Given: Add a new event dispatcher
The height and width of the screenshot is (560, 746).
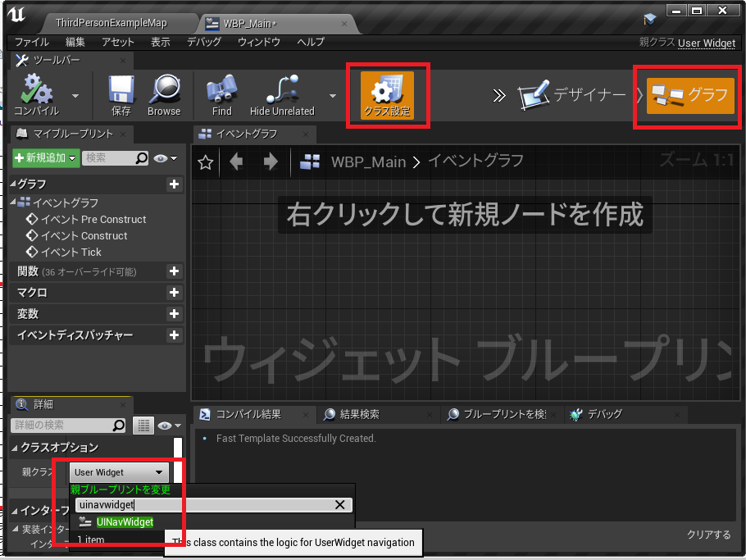Looking at the screenshot, I should pyautogui.click(x=174, y=335).
